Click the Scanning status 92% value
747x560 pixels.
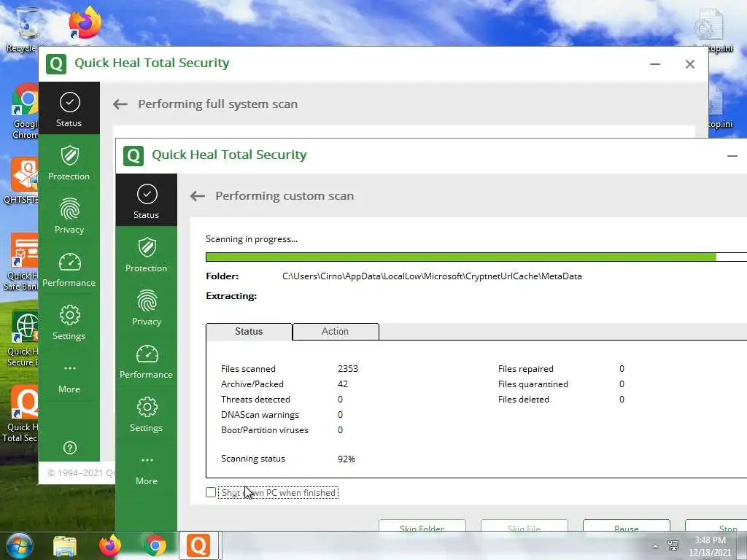click(347, 459)
